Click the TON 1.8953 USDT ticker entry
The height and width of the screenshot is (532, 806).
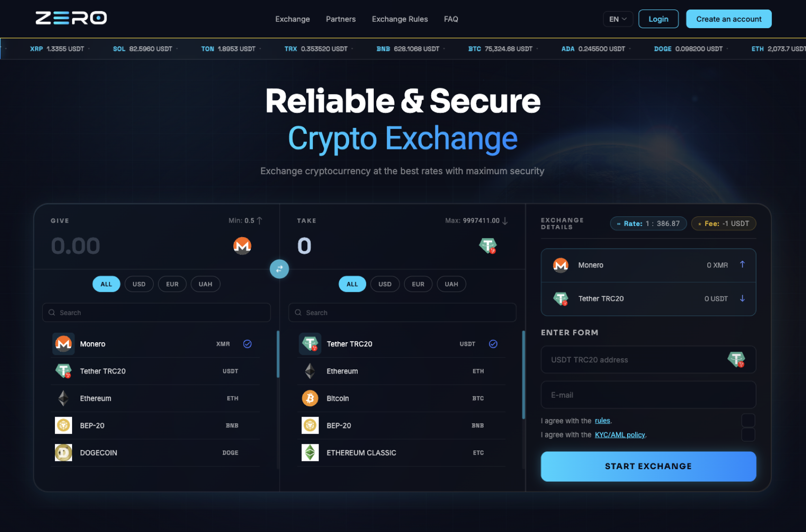(228, 49)
